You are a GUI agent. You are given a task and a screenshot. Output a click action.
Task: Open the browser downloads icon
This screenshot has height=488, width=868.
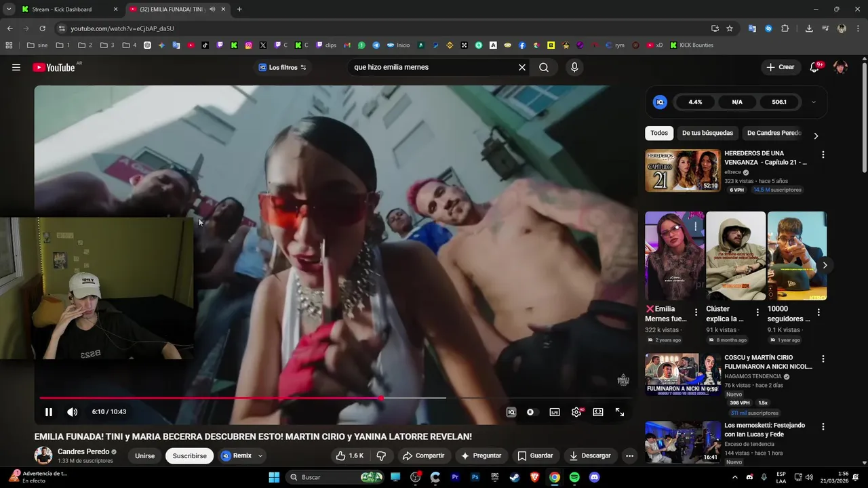[x=809, y=28]
